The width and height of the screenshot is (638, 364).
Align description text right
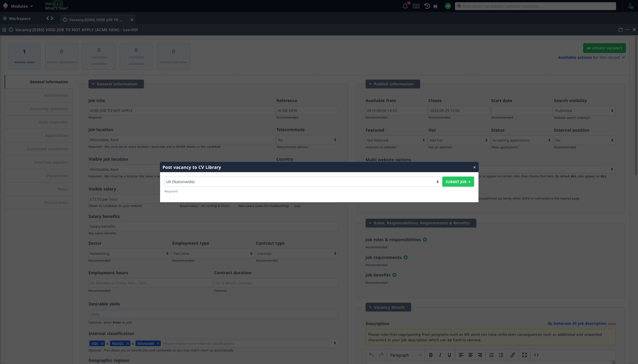coord(480,355)
